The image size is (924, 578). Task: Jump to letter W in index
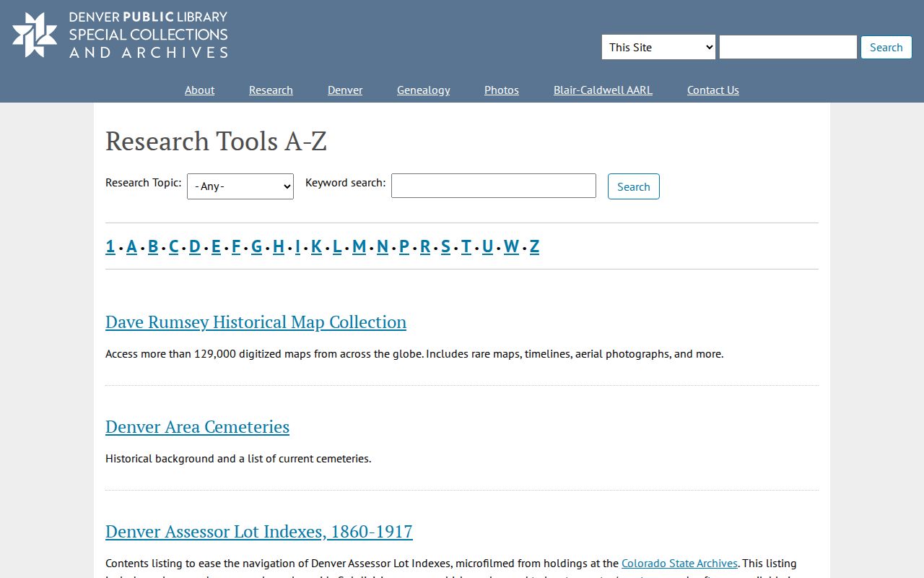511,246
